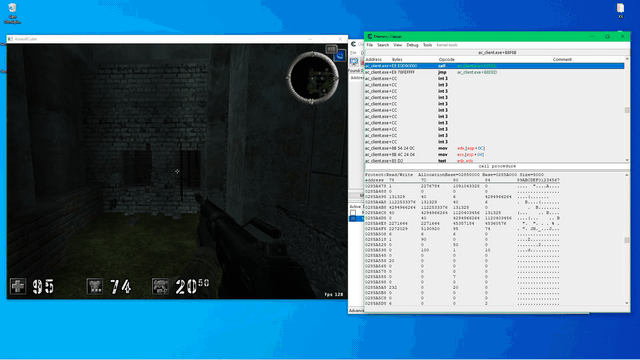Click the gray icon above the minimap
The height and width of the screenshot is (360, 640).
[331, 49]
